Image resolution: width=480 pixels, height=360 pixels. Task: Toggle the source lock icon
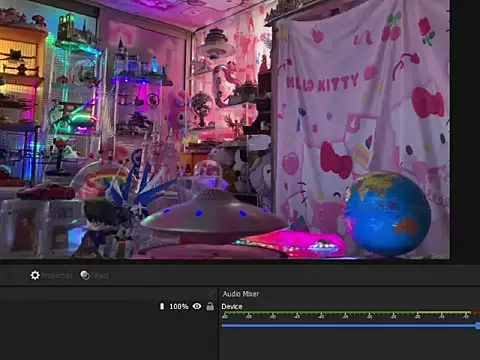pos(210,306)
